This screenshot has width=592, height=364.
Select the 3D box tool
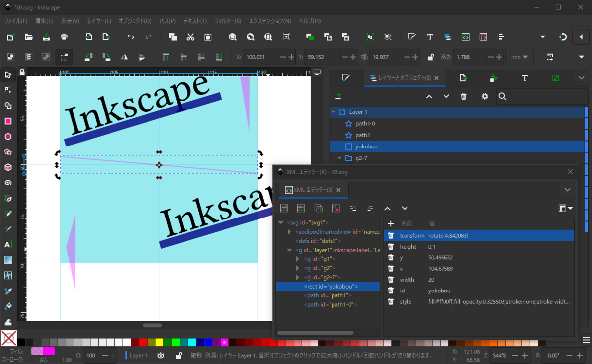click(x=8, y=167)
